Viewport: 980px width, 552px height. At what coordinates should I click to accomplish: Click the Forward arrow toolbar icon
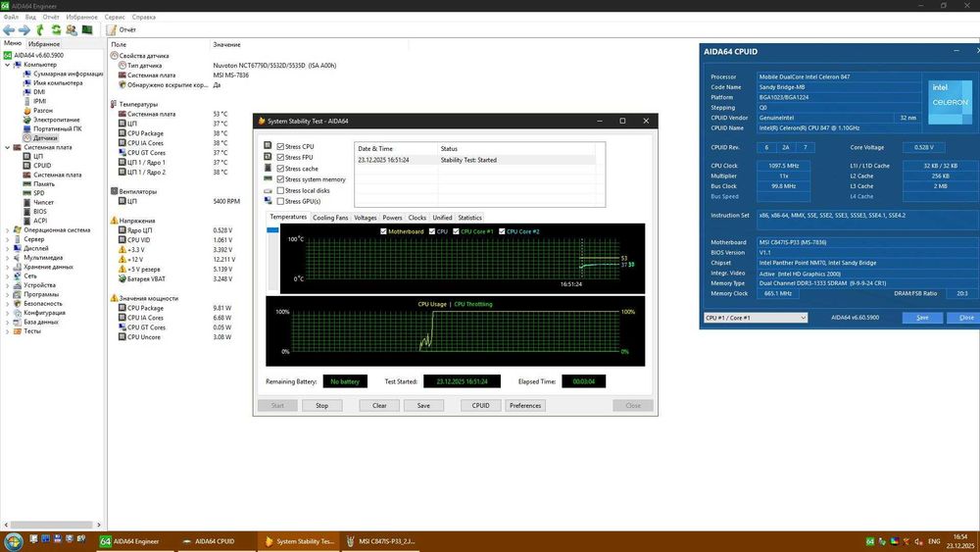click(x=24, y=29)
